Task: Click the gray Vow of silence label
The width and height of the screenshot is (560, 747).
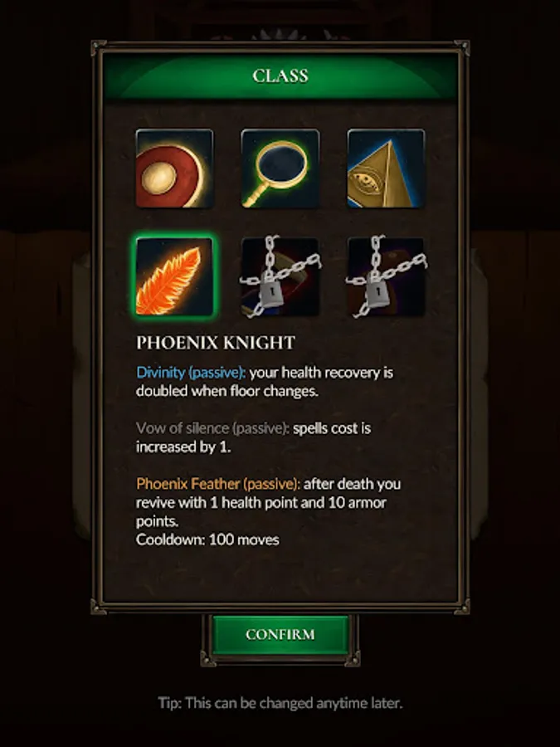Action: [x=212, y=427]
